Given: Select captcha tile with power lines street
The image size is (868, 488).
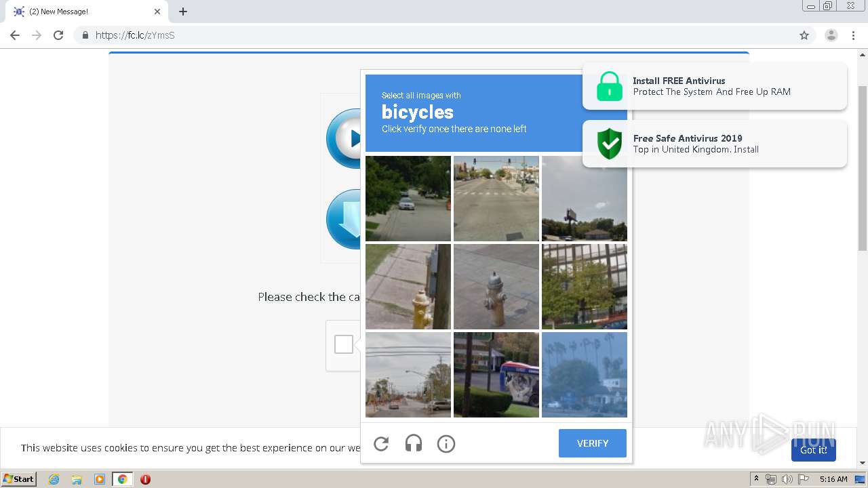Looking at the screenshot, I should click(408, 375).
